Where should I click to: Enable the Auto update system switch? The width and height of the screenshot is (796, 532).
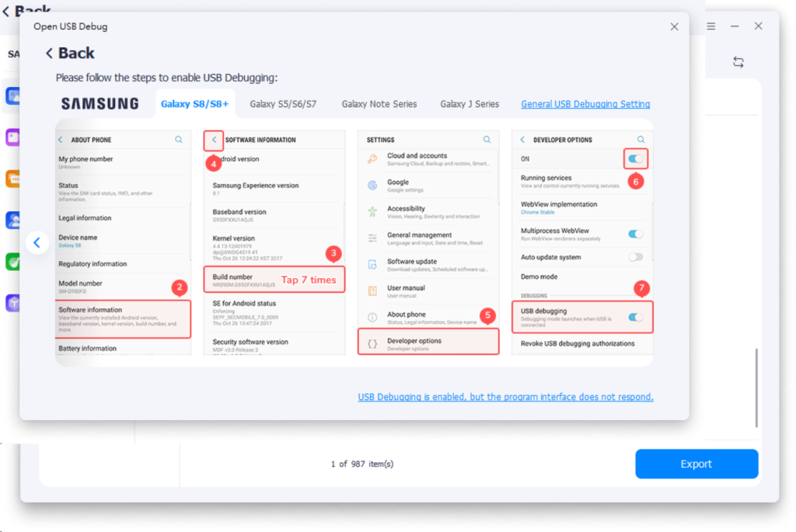tap(636, 257)
